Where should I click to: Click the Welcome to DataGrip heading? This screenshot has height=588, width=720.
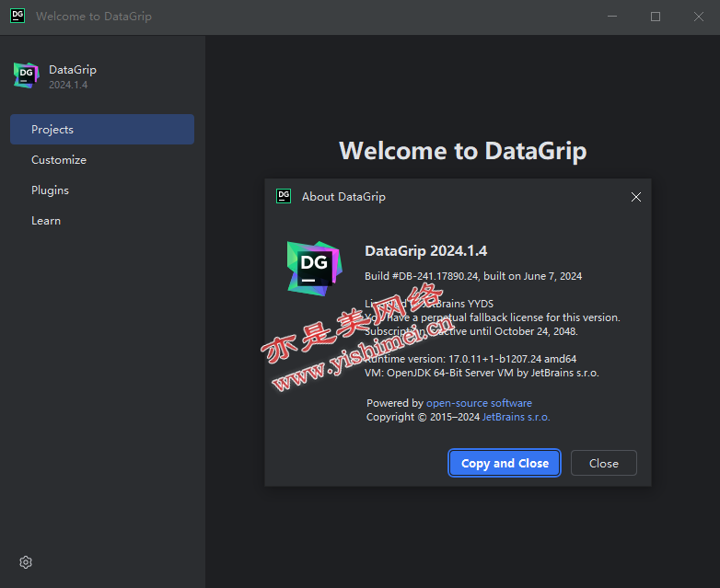[x=463, y=151]
